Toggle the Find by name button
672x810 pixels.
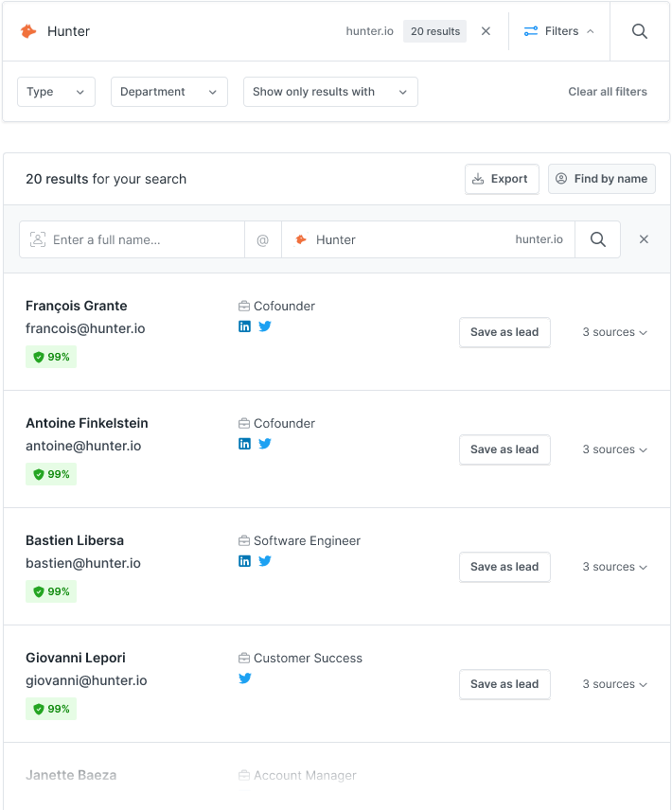point(601,179)
